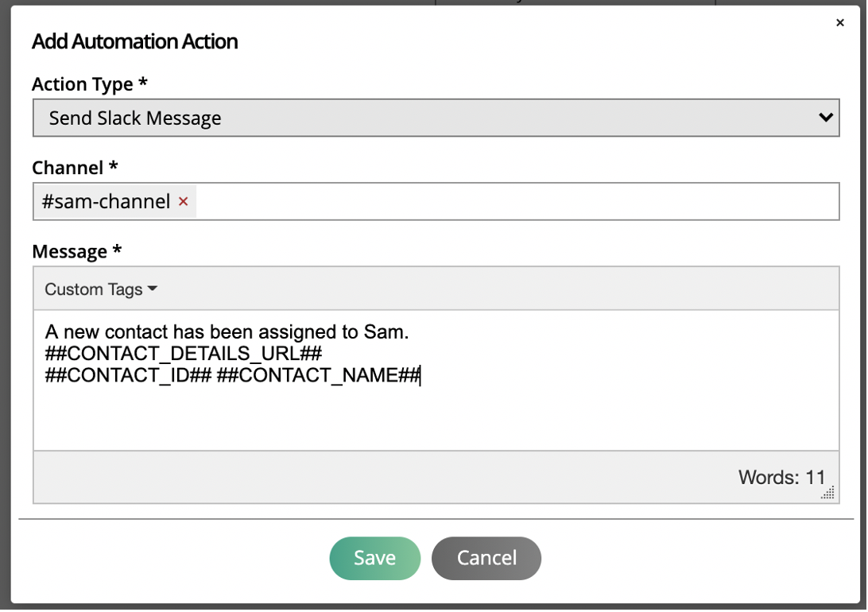Click the chevron on the Action Type dropdown
Screen dimensions: 868x612
(x=824, y=118)
